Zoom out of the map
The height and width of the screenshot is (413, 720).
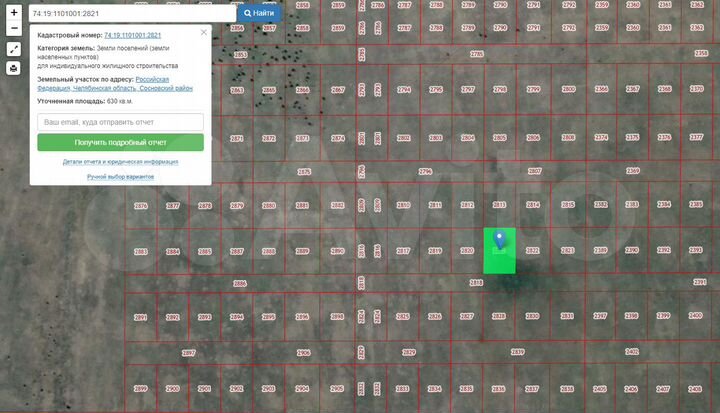(x=14, y=29)
